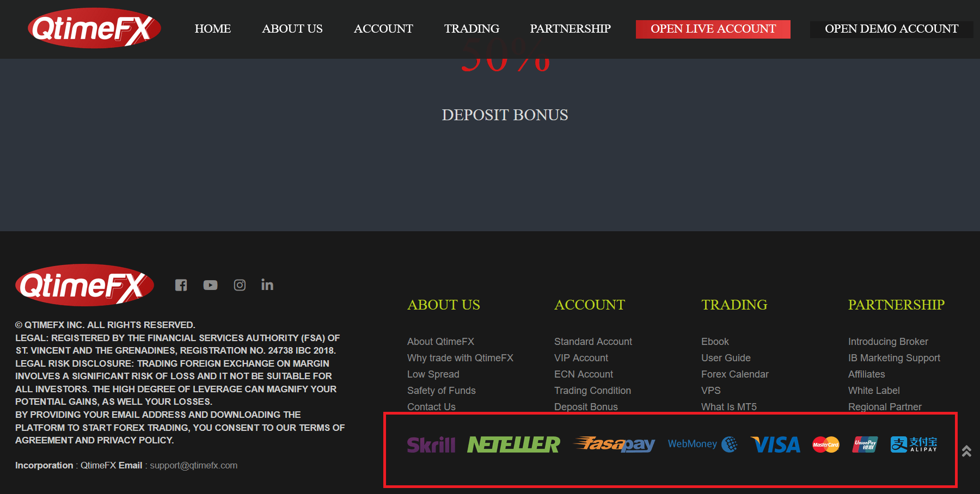Open the Regional Partner link
This screenshot has height=494, width=980.
(x=885, y=407)
